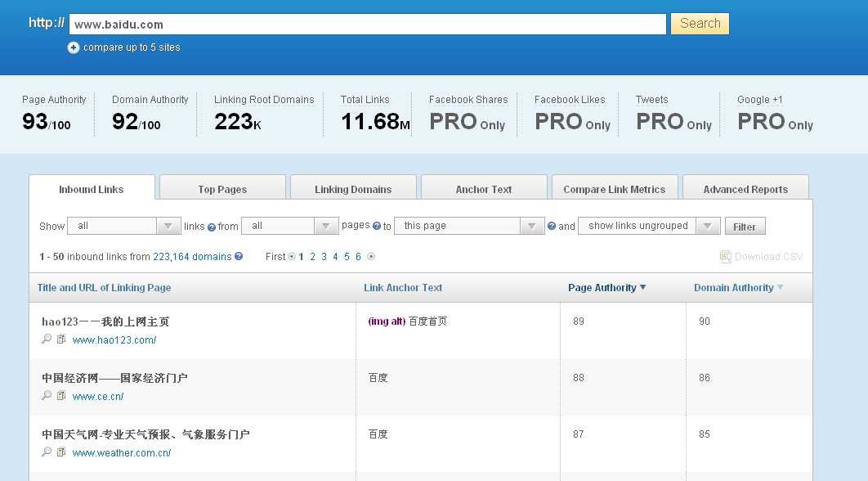This screenshot has height=481, width=868.
Task: Click the help icon next to 'links'
Action: (212, 226)
